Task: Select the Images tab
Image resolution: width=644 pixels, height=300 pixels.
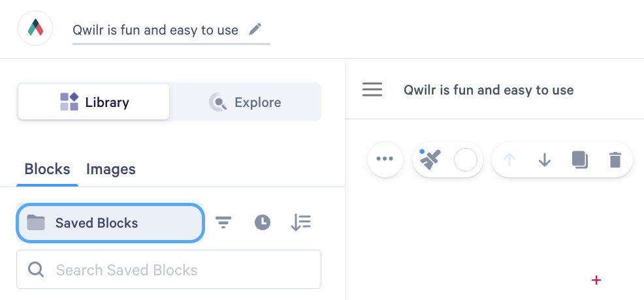Action: (x=111, y=169)
